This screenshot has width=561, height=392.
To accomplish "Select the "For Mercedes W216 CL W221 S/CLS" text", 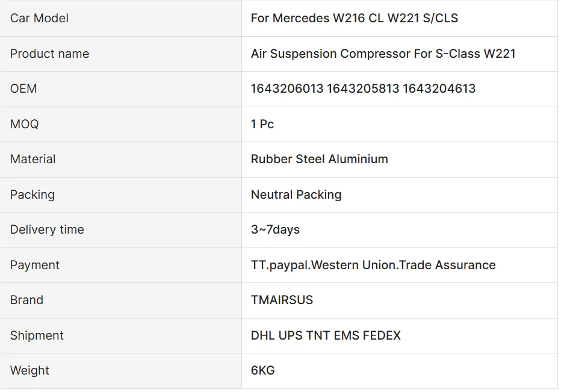I will [354, 18].
